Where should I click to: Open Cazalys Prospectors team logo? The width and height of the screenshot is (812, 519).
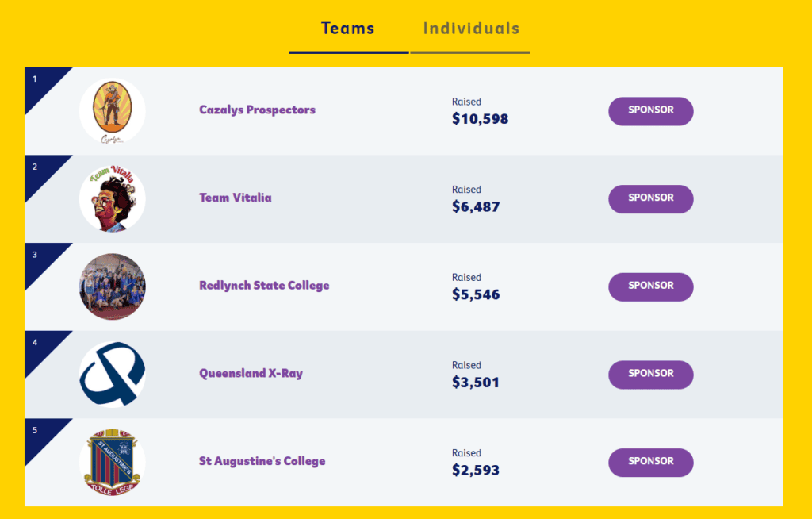click(113, 111)
